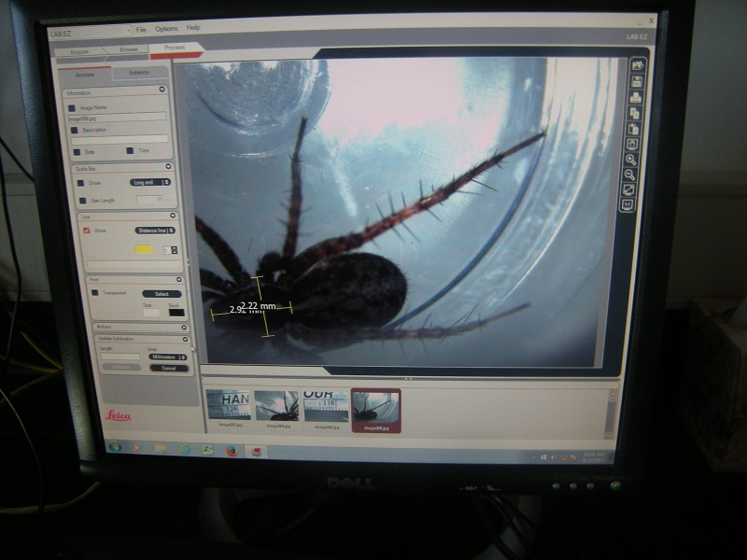Select the first thumbnail in the gallery strip

tap(230, 407)
